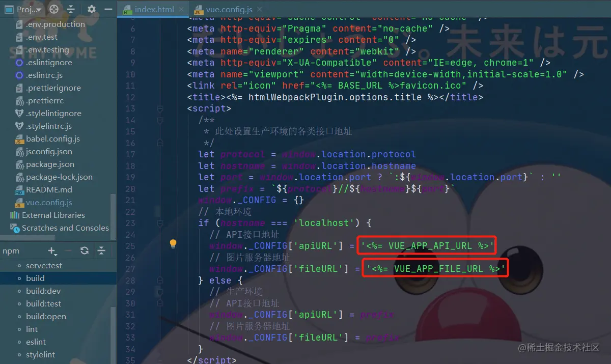Click the .stylelintrc.js file icon

(19, 126)
